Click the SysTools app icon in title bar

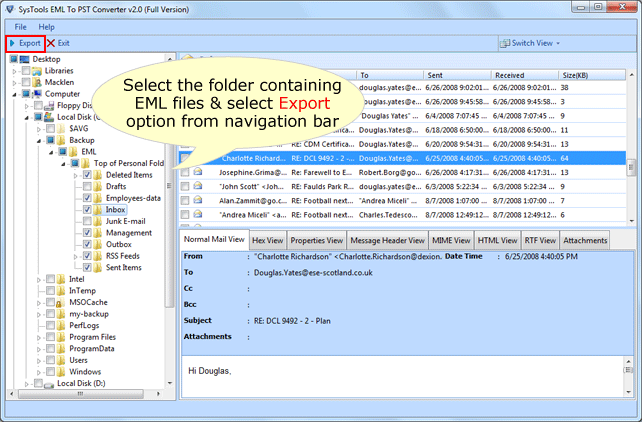tap(9, 9)
